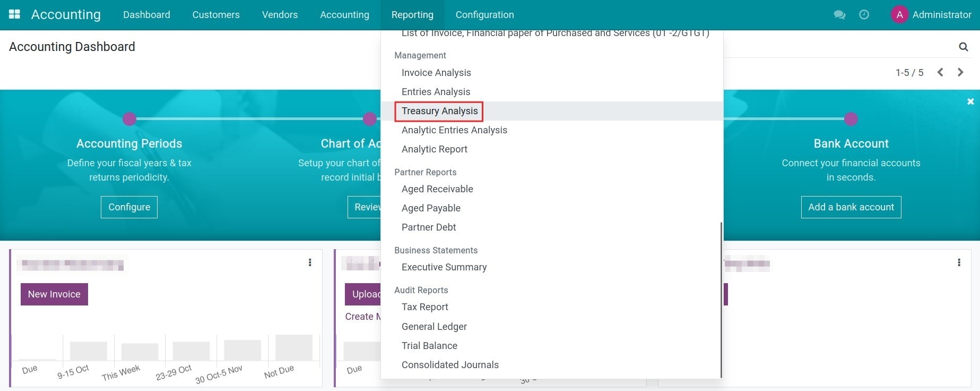The image size is (980, 391).
Task: Click the New Invoice button
Action: click(x=54, y=294)
